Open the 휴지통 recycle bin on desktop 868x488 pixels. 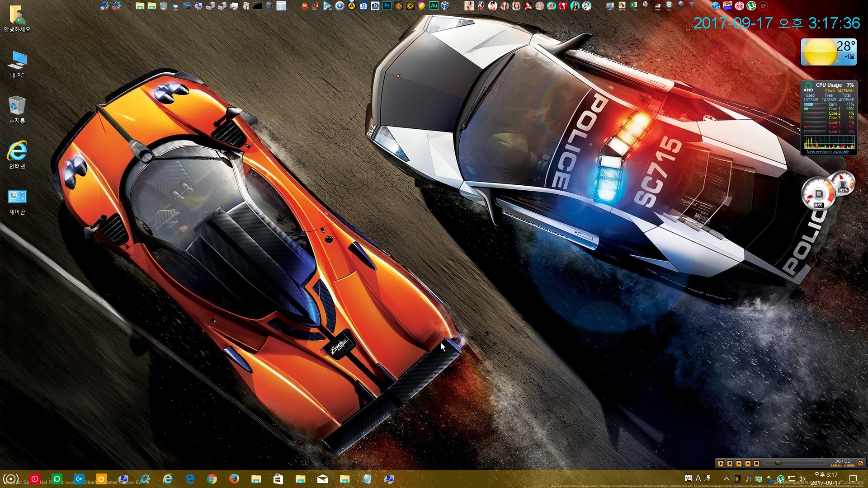click(17, 109)
